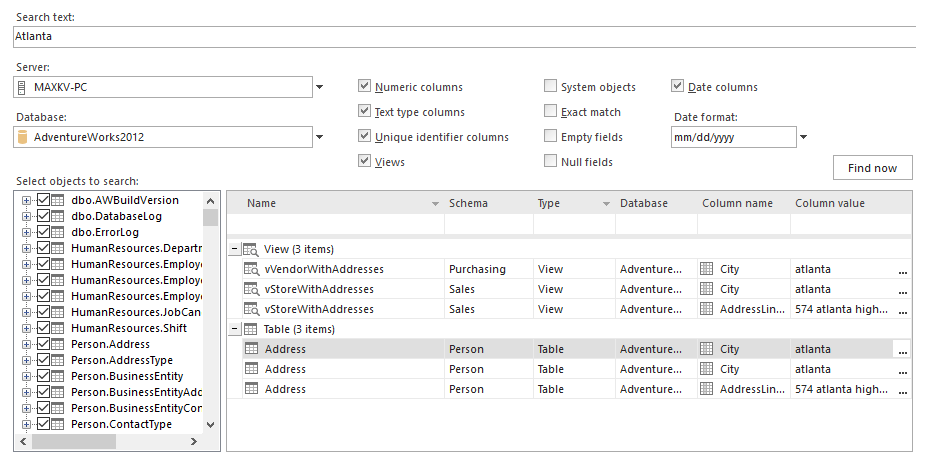Image resolution: width=926 pixels, height=454 pixels.
Task: Click table icon next to dbo.DatabaseLog
Action: pos(58,216)
